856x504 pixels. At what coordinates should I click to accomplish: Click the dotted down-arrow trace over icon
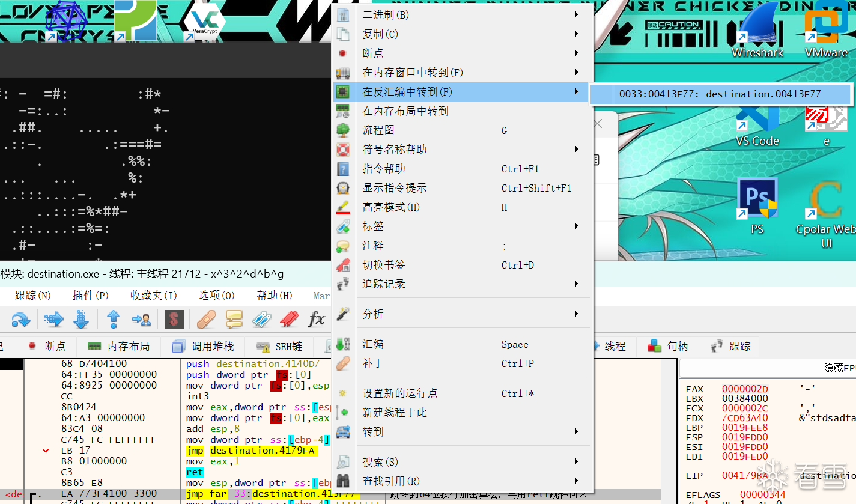point(81,319)
